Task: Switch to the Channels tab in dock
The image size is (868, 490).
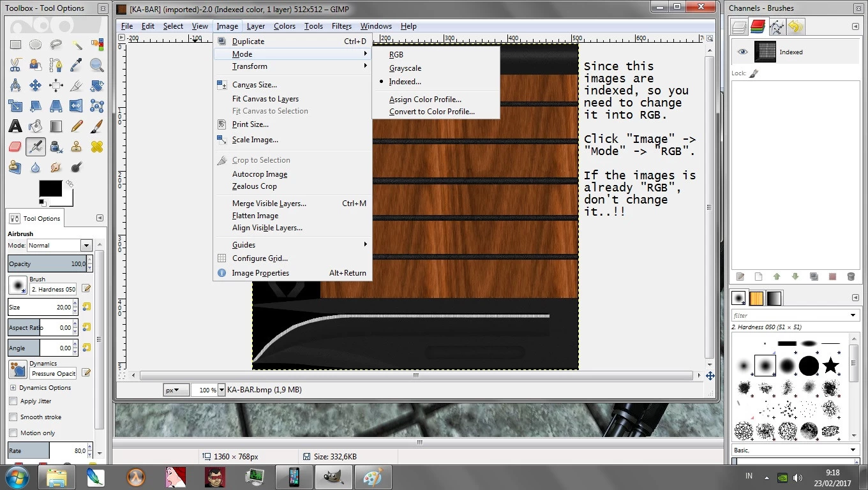Action: tap(758, 27)
